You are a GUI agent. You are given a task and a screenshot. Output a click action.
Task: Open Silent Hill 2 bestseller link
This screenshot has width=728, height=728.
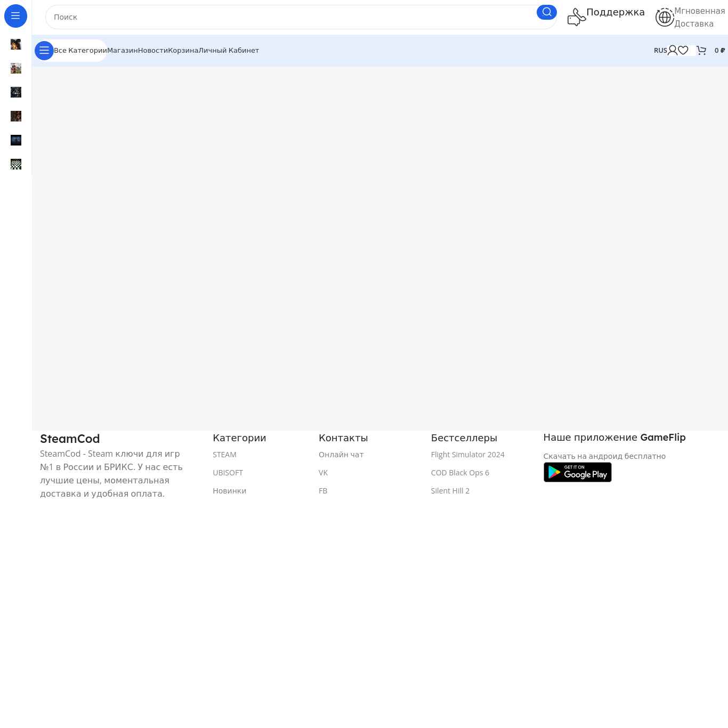450,491
